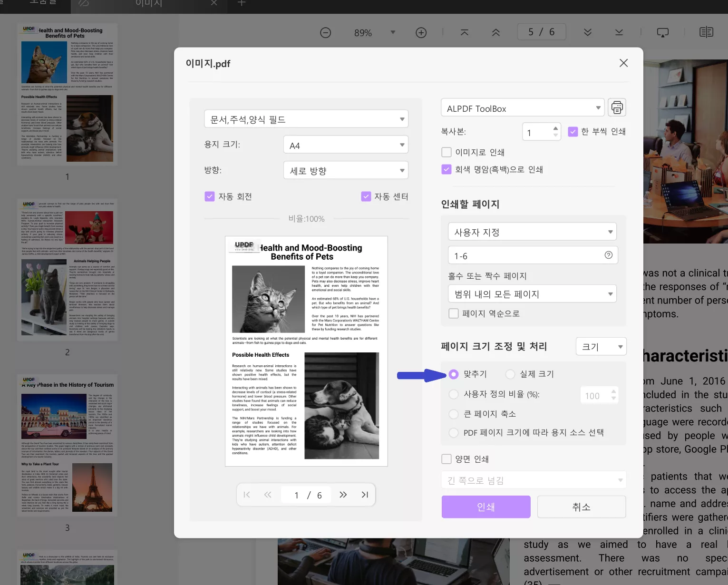Viewport: 728px width, 585px height.
Task: Start slideshow presentation mode icon
Action: 663,32
